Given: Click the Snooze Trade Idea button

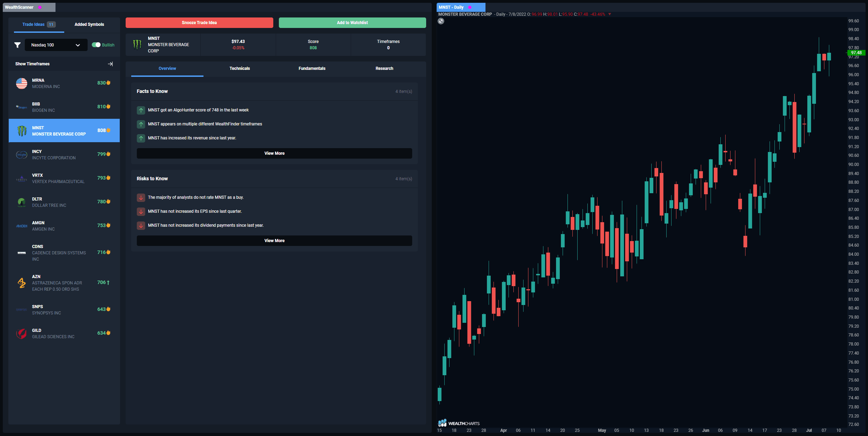Looking at the screenshot, I should tap(199, 22).
